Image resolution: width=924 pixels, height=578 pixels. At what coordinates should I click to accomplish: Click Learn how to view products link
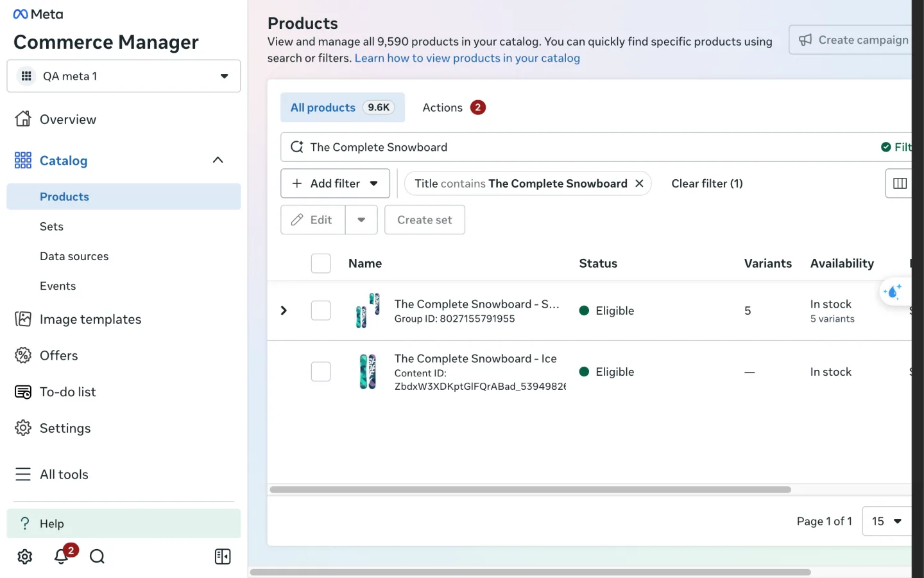tap(467, 58)
